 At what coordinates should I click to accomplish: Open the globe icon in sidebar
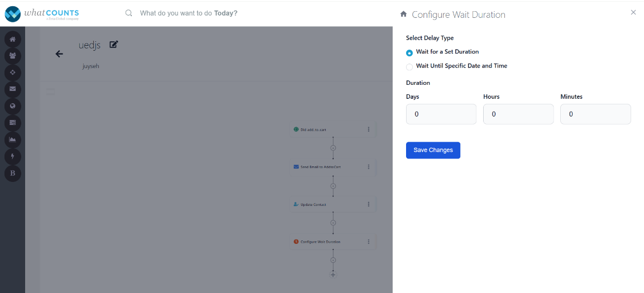coord(12,105)
